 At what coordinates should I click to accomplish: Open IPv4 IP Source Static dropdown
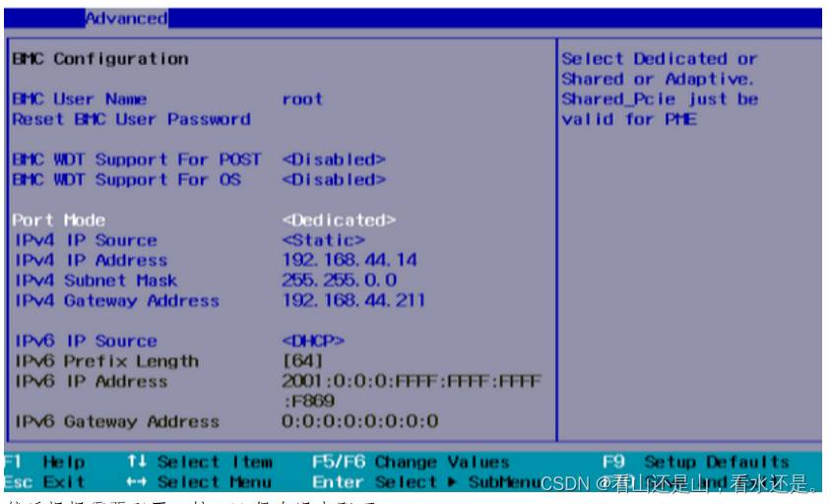(x=323, y=239)
